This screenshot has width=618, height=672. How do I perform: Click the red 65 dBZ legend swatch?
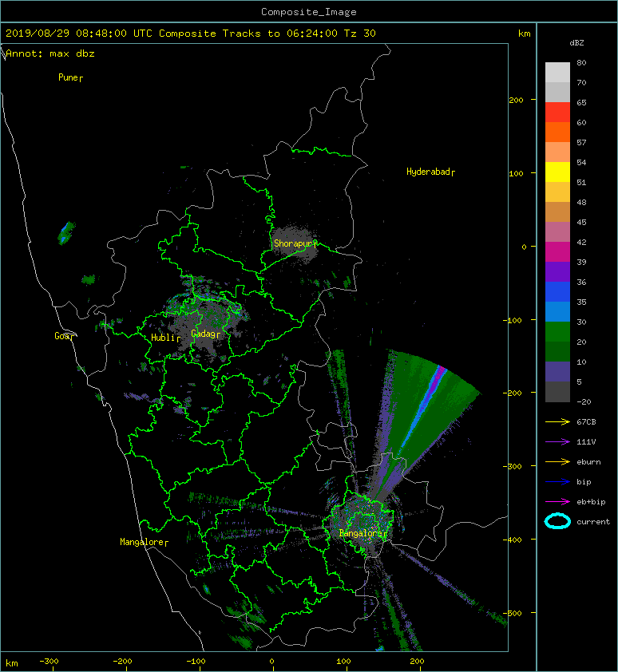pyautogui.click(x=557, y=112)
